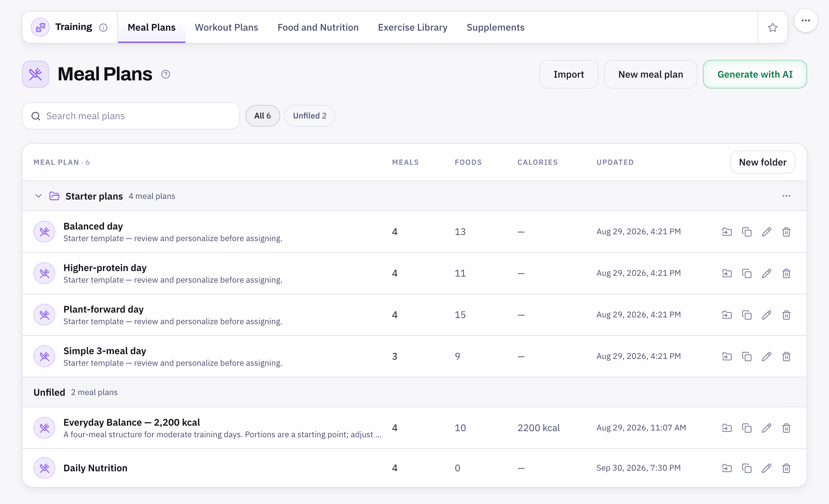
Task: Create a New meal plan
Action: (650, 74)
